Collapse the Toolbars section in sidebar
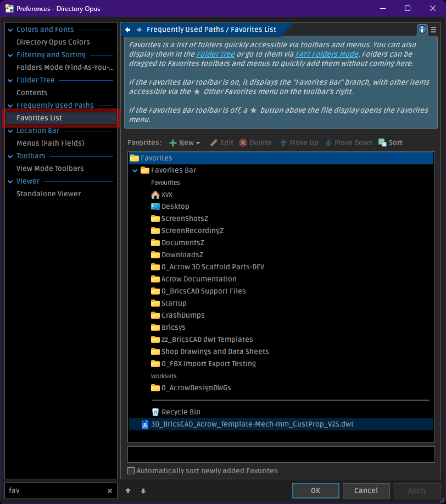This screenshot has height=504, width=446. [10, 156]
